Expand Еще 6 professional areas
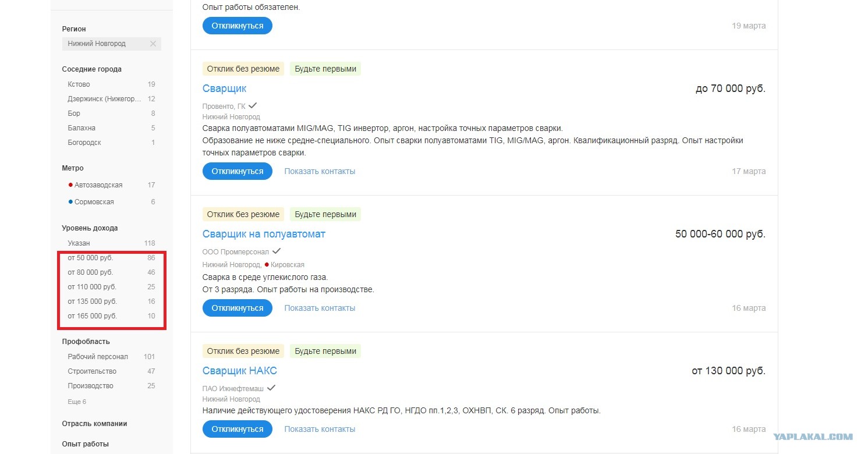Viewport: 868px width, 454px height. pos(77,402)
